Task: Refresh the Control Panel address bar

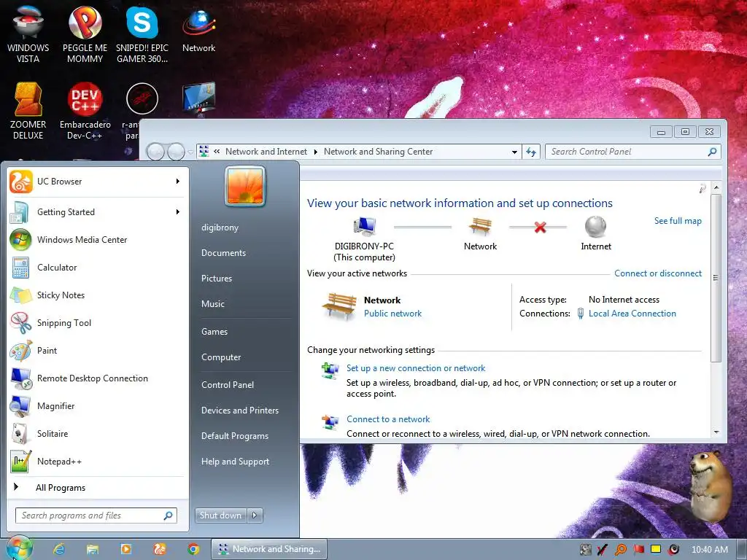Action: pyautogui.click(x=531, y=152)
